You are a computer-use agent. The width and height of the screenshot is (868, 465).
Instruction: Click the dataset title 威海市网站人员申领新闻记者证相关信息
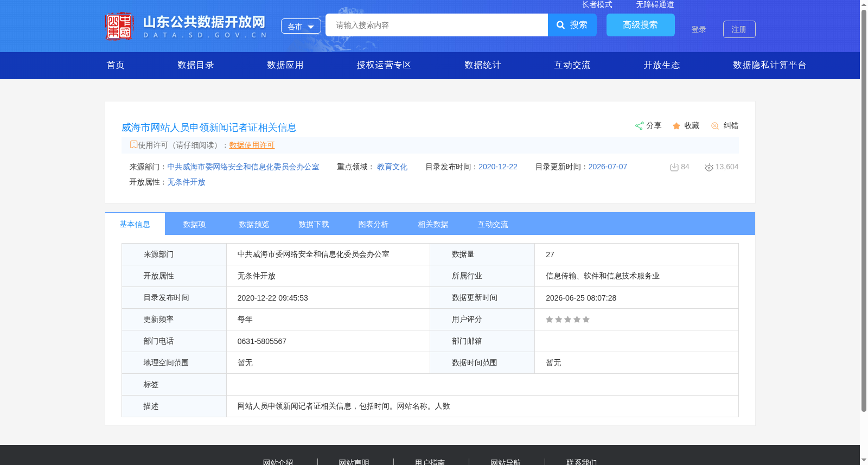pyautogui.click(x=209, y=128)
